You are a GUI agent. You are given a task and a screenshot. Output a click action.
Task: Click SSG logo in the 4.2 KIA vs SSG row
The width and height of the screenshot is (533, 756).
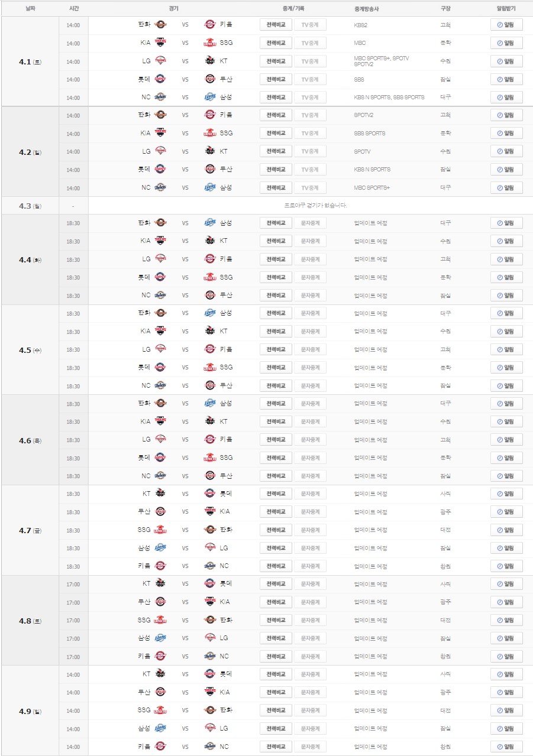210,133
